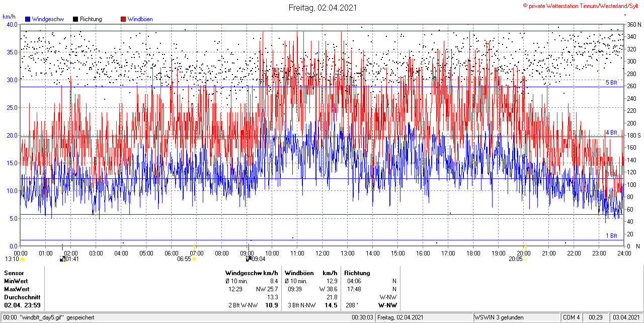Viewport: 644px width, 323px height.
Task: Click the sunrise sun icon at 06:55
Action: (195, 259)
